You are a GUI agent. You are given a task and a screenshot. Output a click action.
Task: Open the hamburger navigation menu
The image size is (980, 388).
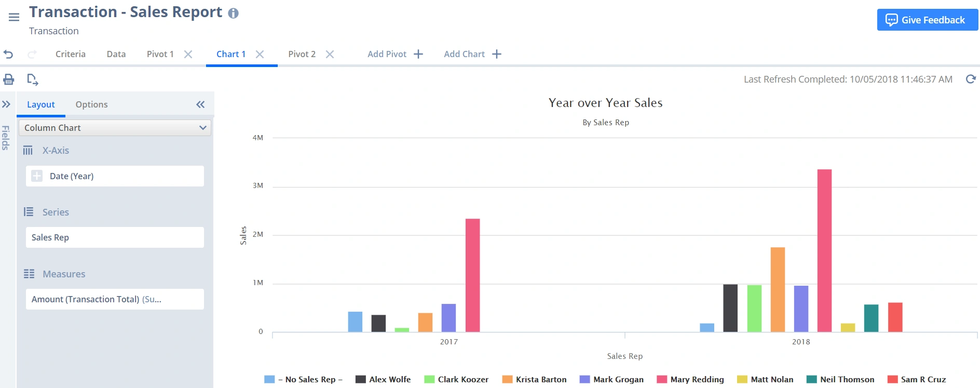click(14, 17)
